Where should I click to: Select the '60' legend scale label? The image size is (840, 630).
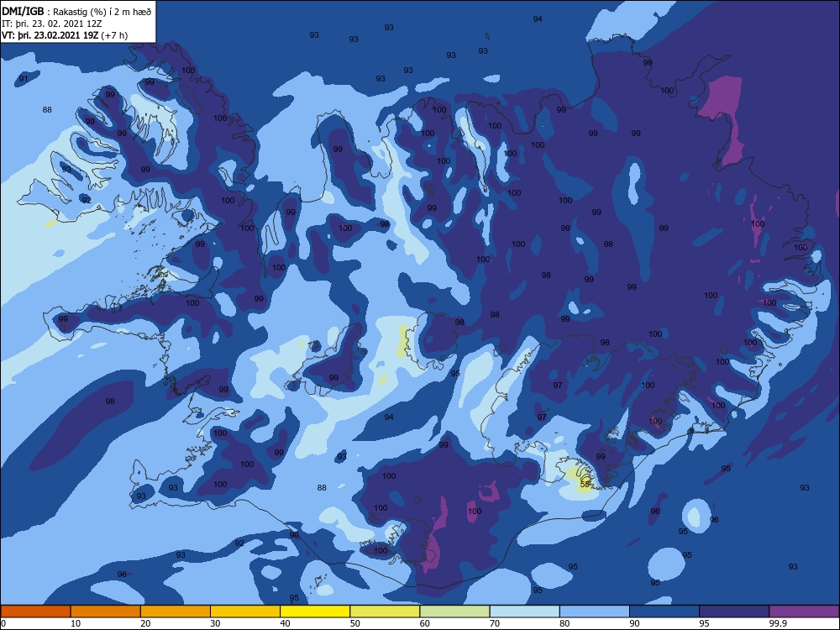tap(425, 623)
